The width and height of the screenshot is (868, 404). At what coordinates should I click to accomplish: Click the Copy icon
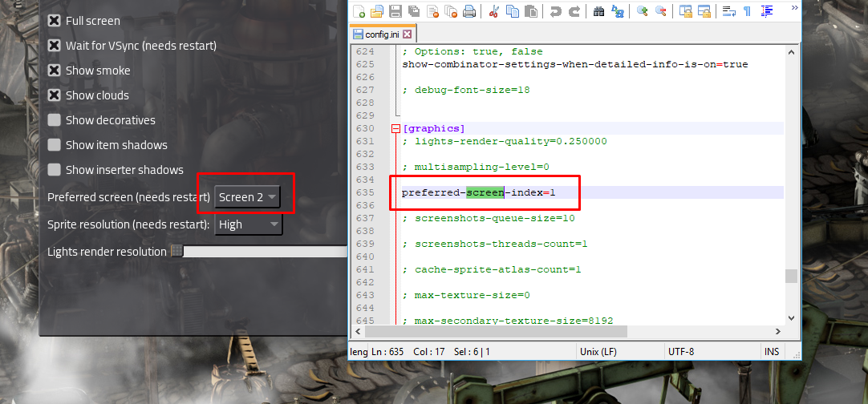[513, 11]
